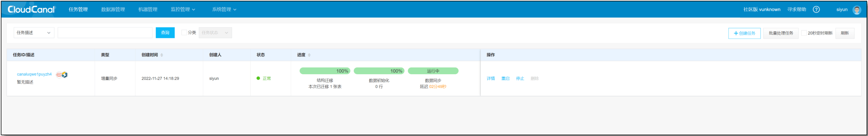This screenshot has height=136, width=868.
Task: Click the 正常 status indicator
Action: point(264,79)
